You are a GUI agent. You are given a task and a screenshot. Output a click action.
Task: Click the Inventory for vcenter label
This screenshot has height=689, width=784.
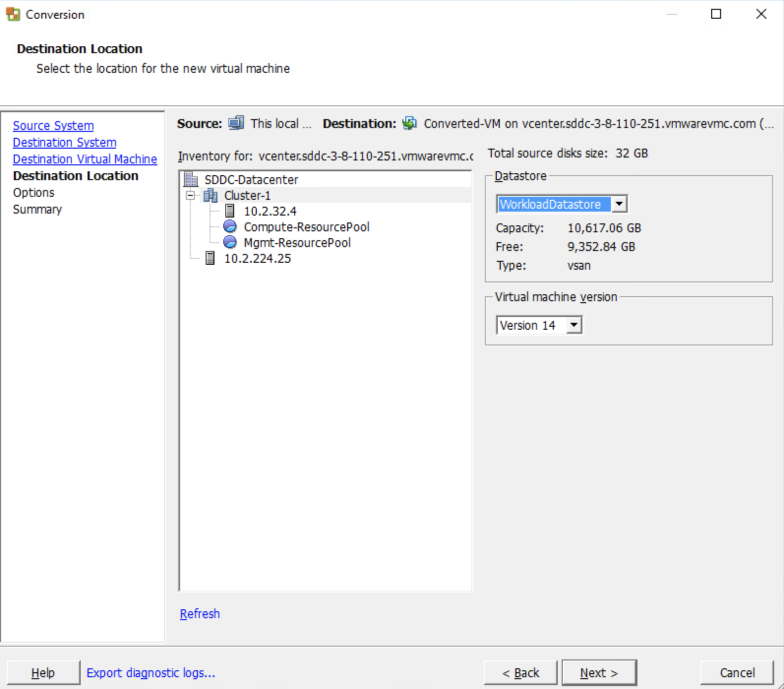click(x=325, y=156)
